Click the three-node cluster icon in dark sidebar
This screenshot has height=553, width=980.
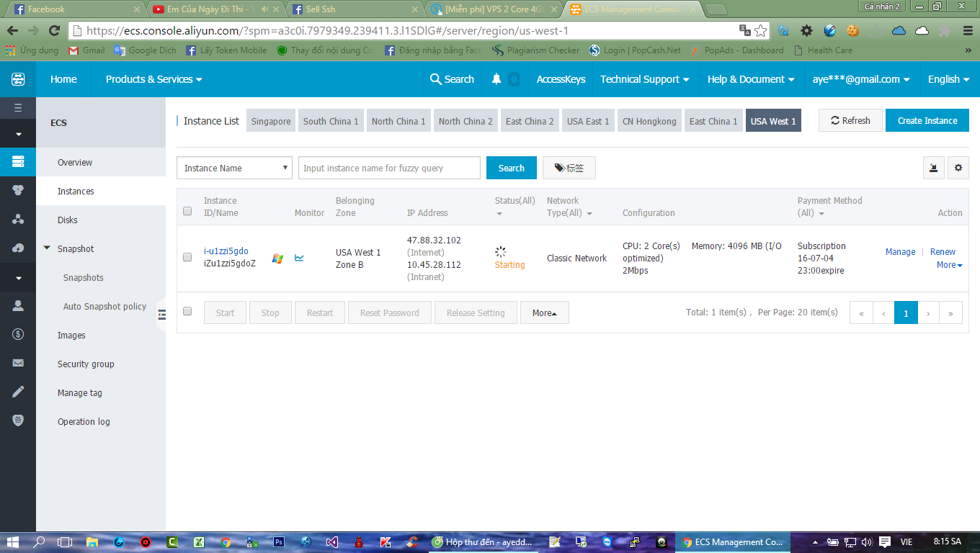tap(18, 219)
